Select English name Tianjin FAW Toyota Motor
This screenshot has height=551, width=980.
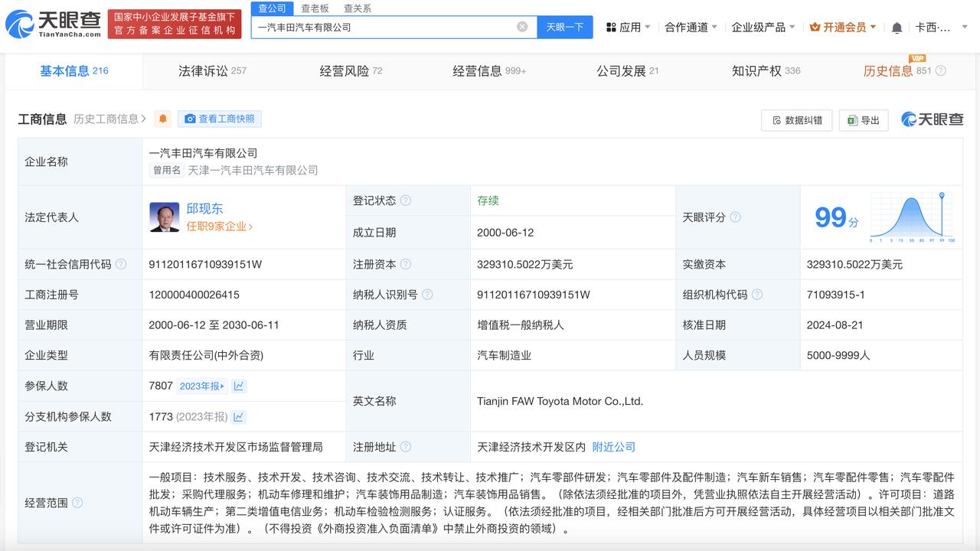click(560, 401)
